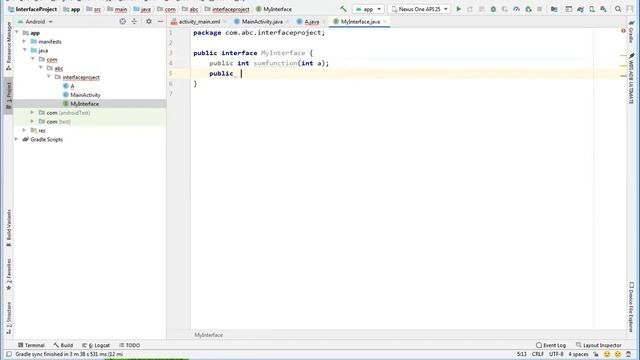This screenshot has height=360, width=640.
Task: Open Structure side panel
Action: click(9, 318)
